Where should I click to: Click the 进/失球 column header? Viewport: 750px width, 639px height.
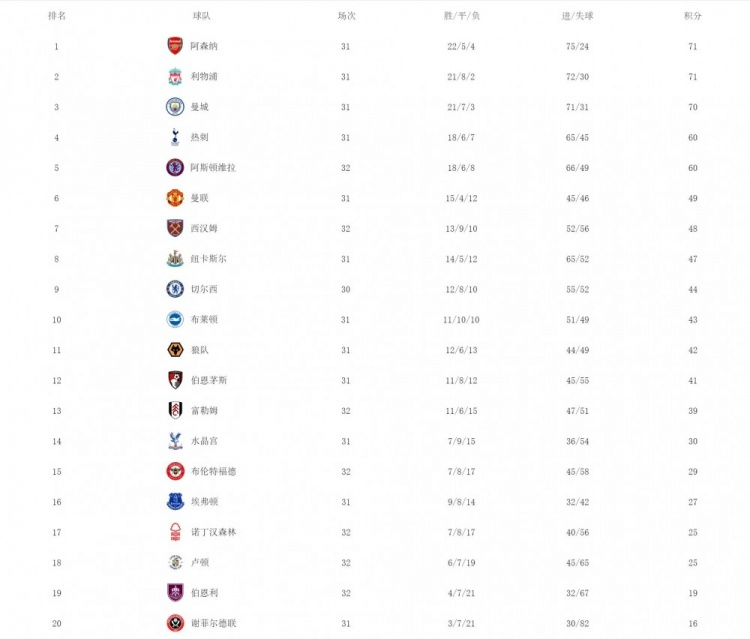pos(577,17)
